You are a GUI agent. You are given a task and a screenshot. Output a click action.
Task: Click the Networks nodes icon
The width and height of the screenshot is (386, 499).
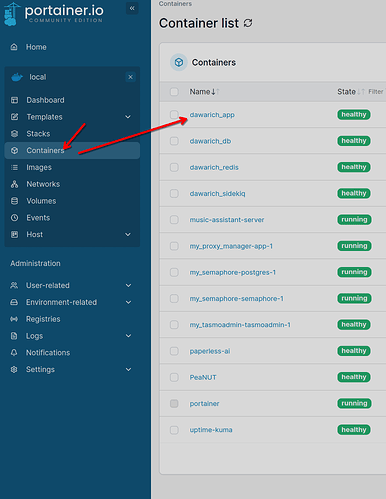[14, 184]
